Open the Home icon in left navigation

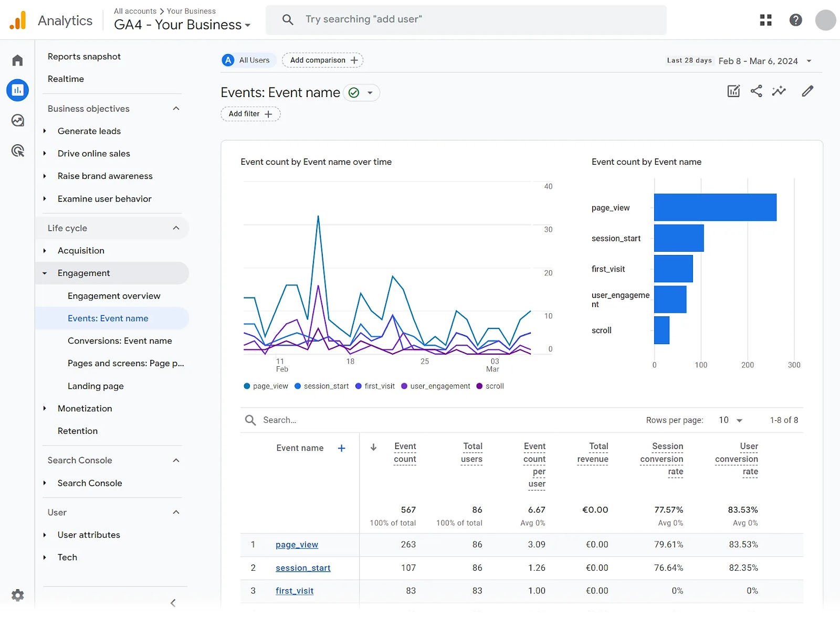[17, 60]
